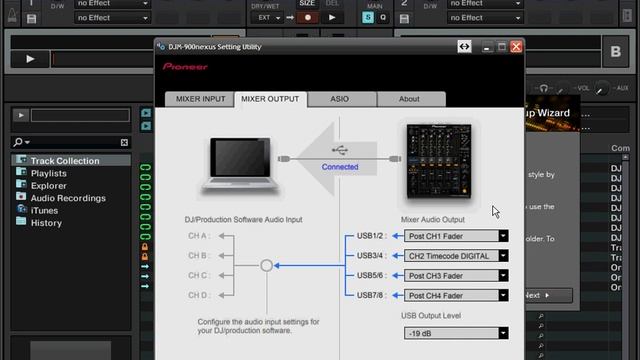Open the first no Effect dropdown on right FX unit

(x=485, y=4)
